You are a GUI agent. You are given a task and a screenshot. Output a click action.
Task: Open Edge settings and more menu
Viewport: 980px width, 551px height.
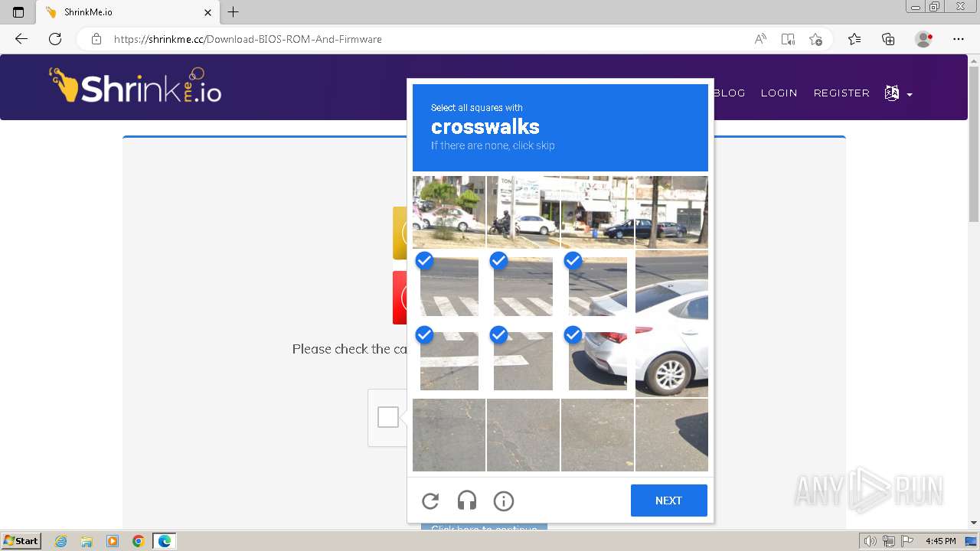[959, 39]
